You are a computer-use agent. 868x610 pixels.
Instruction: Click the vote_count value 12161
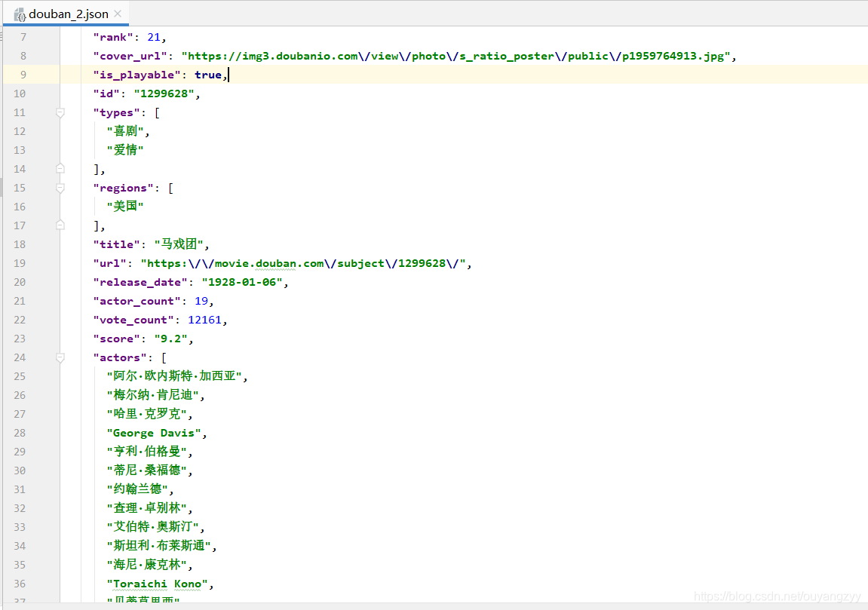[204, 320]
